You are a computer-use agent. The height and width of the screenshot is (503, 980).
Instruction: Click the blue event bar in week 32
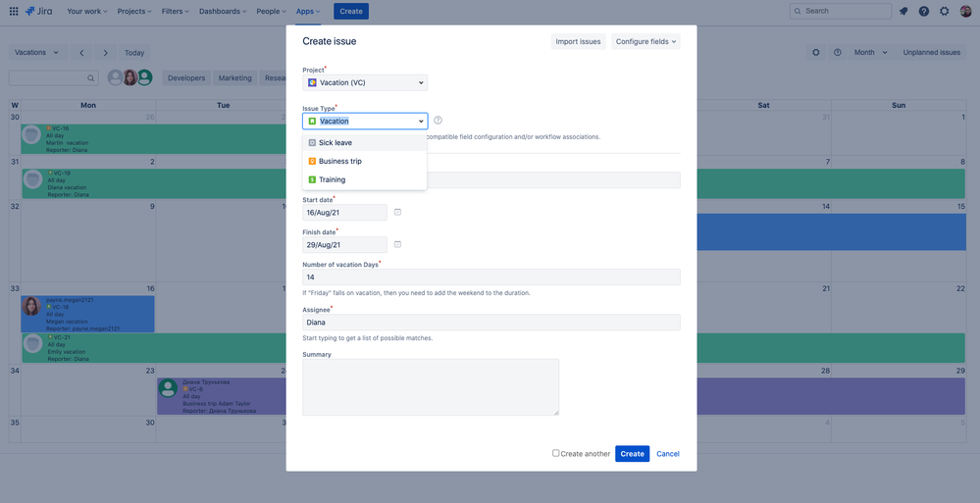click(831, 232)
